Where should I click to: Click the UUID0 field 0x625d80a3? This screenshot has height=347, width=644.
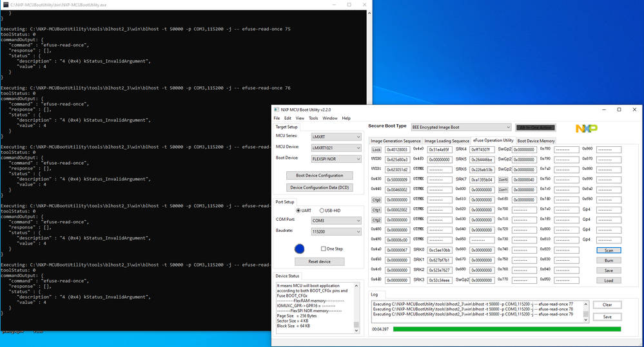pyautogui.click(x=397, y=160)
